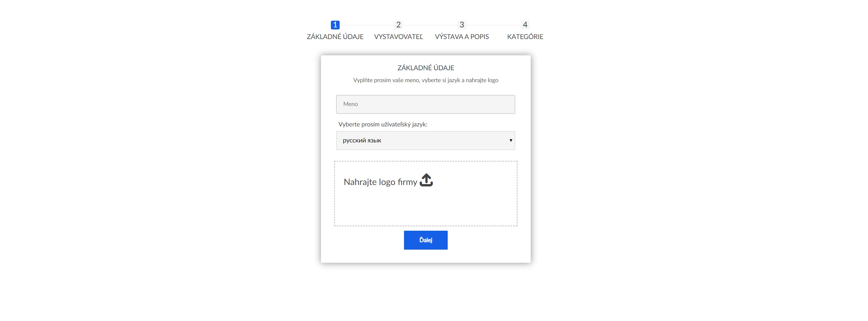The height and width of the screenshot is (321, 868).
Task: Open step 4 number badge
Action: point(525,25)
